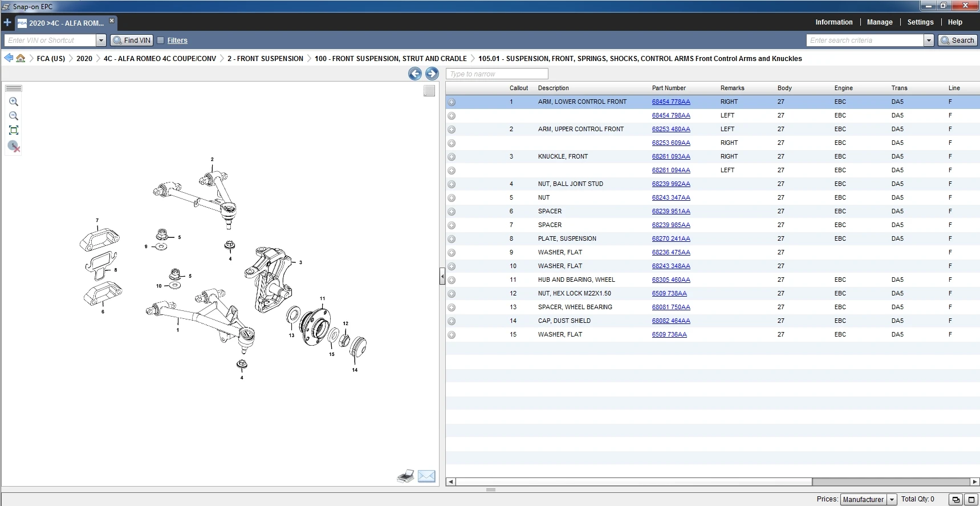Image resolution: width=980 pixels, height=506 pixels.
Task: Go to 2020 in the breadcrumb
Action: [x=84, y=59]
